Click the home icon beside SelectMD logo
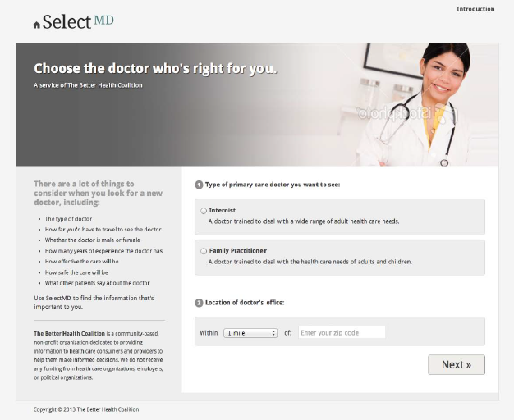Screen dimensions: 514x420 click(x=37, y=25)
